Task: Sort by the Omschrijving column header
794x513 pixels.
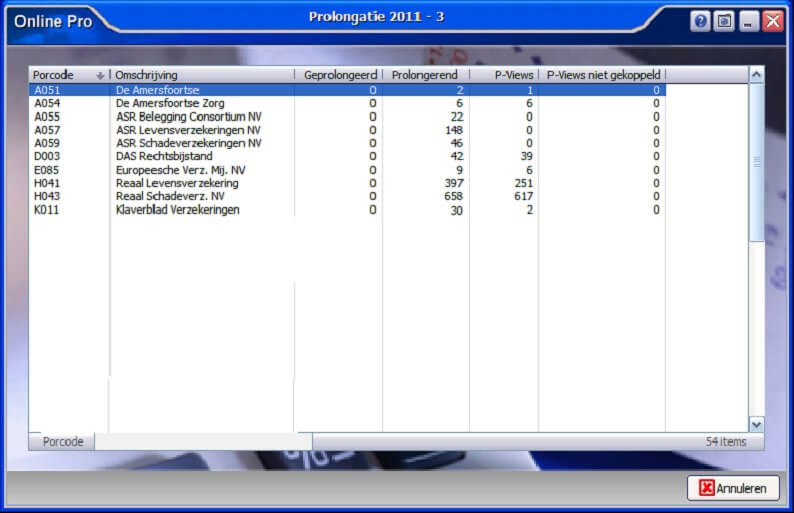Action: (202, 75)
